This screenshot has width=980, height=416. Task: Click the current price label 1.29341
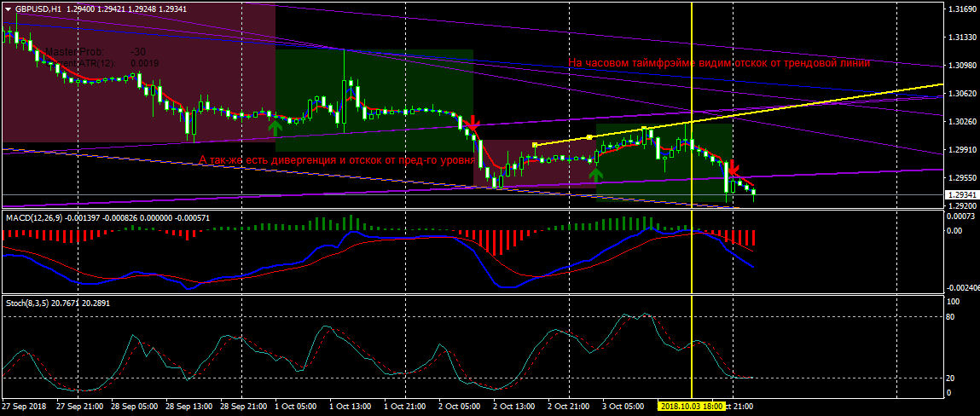(x=961, y=195)
